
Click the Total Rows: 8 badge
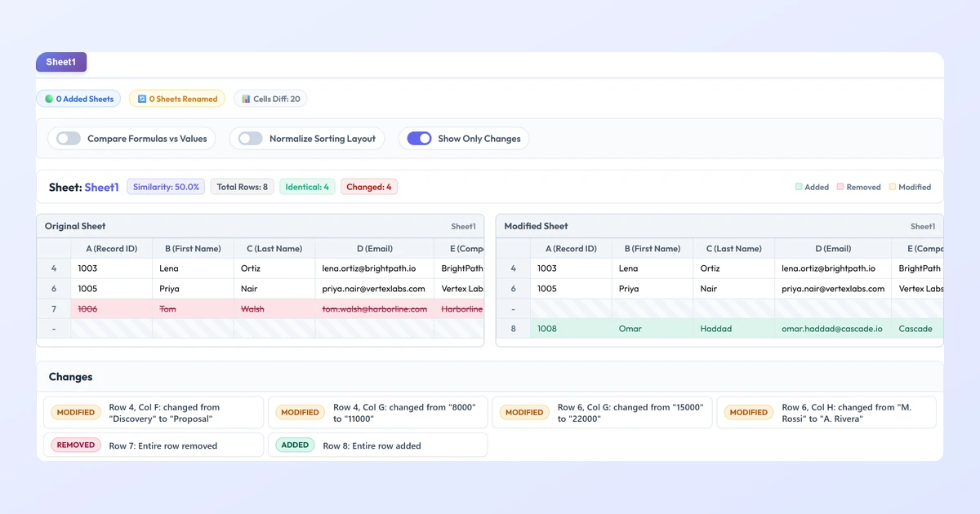(242, 187)
